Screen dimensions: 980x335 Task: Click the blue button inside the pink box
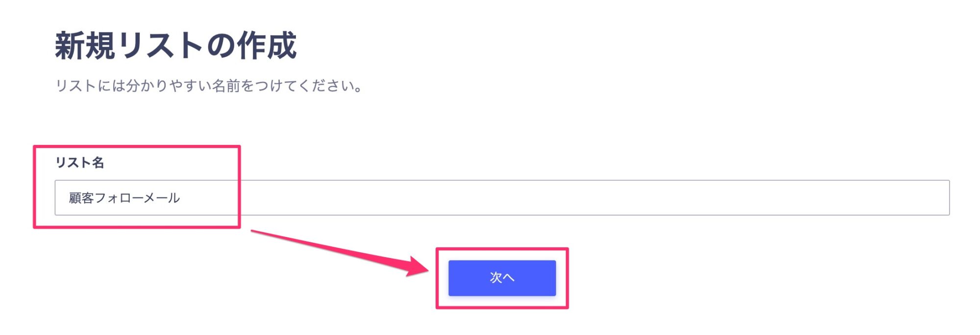pyautogui.click(x=502, y=278)
